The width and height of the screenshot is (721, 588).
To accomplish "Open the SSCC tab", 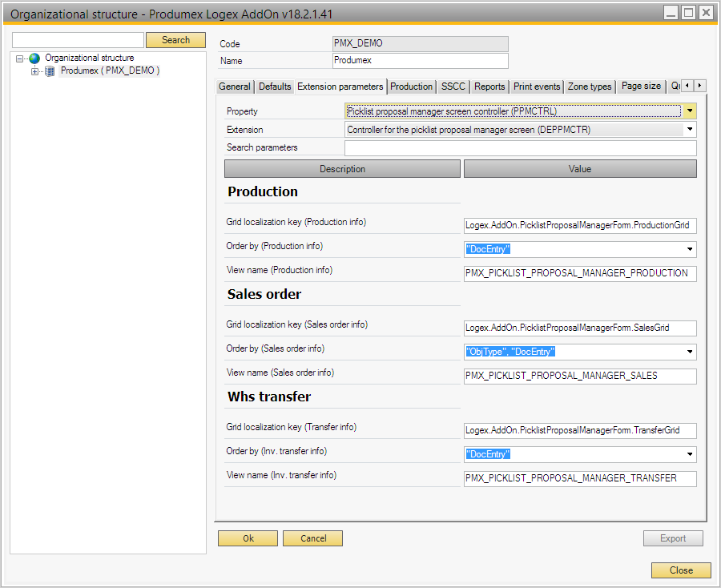I will pyautogui.click(x=453, y=86).
